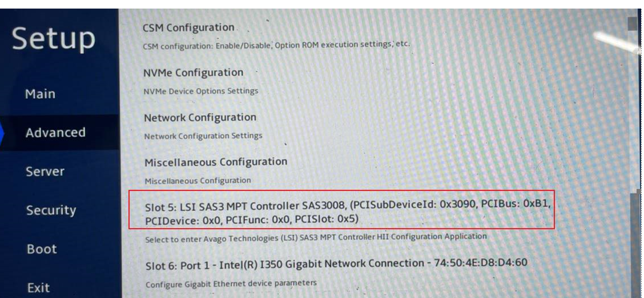Click the Setup title heading
644x298 pixels.
[54, 39]
